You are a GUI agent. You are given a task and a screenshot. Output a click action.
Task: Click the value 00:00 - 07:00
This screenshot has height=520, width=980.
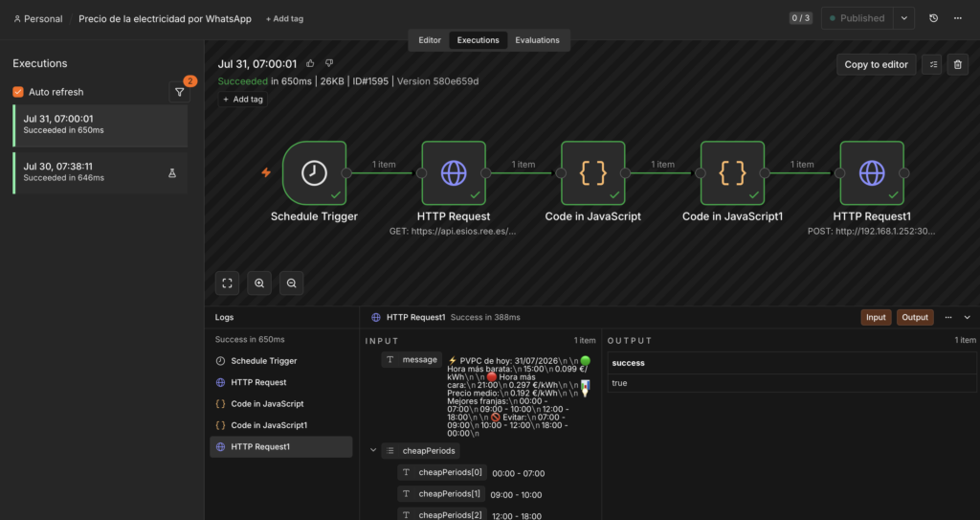click(518, 474)
